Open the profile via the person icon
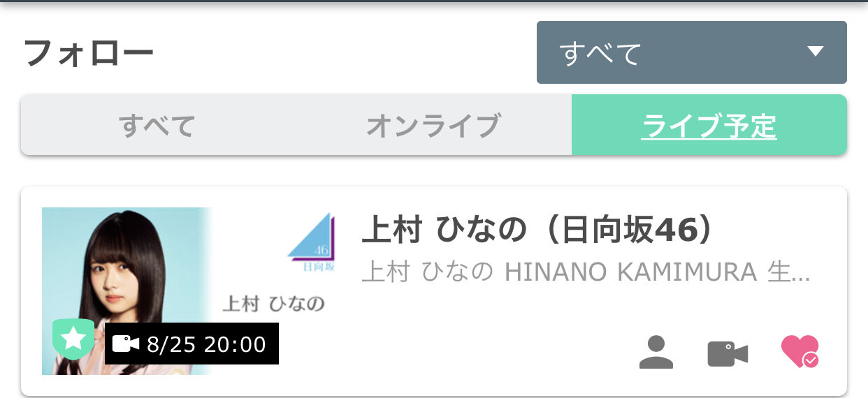The height and width of the screenshot is (398, 868). click(x=656, y=352)
